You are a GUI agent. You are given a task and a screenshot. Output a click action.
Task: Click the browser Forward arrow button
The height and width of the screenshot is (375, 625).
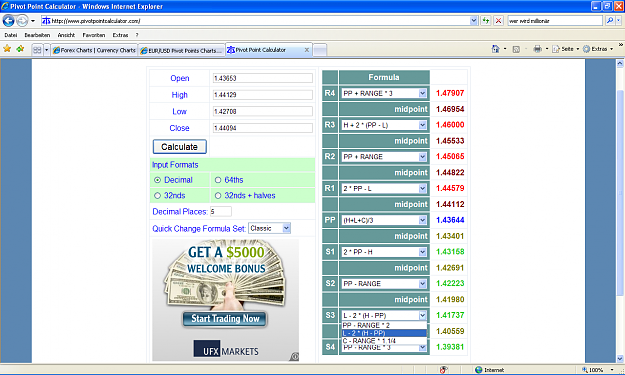point(22,20)
